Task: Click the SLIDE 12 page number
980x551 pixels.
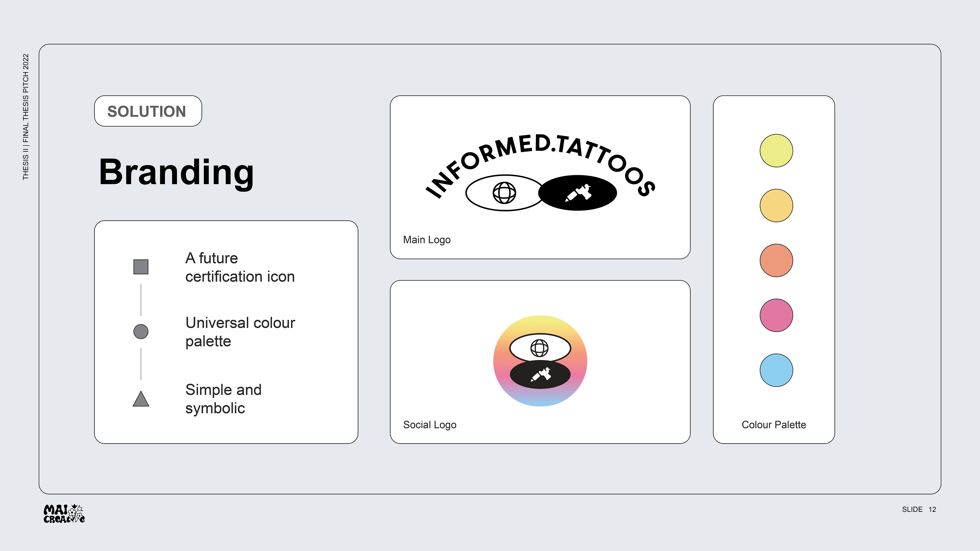Action: 919,510
